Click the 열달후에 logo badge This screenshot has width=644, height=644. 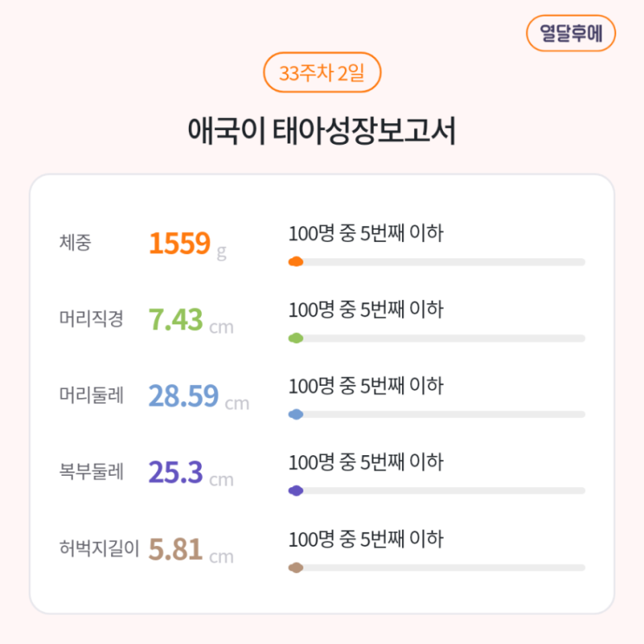[x=570, y=34]
